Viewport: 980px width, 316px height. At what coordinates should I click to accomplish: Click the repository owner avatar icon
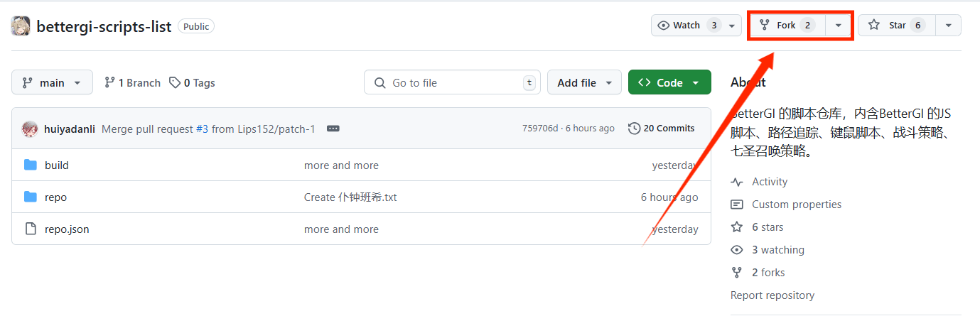pyautogui.click(x=21, y=26)
